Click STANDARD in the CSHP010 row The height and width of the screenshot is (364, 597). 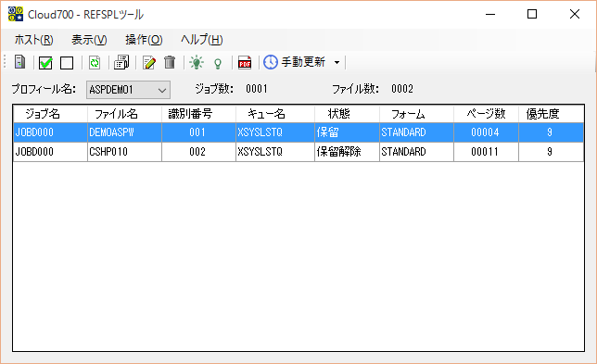pyautogui.click(x=416, y=152)
